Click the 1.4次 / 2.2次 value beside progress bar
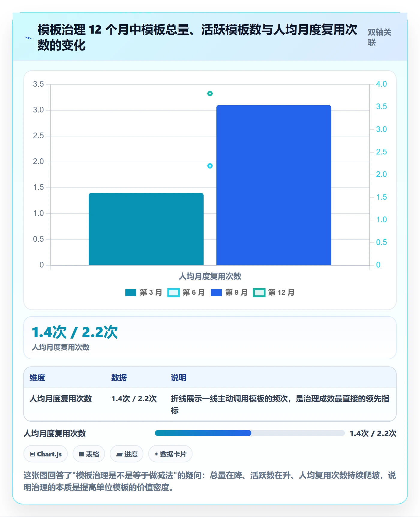420x517 pixels. 373,433
